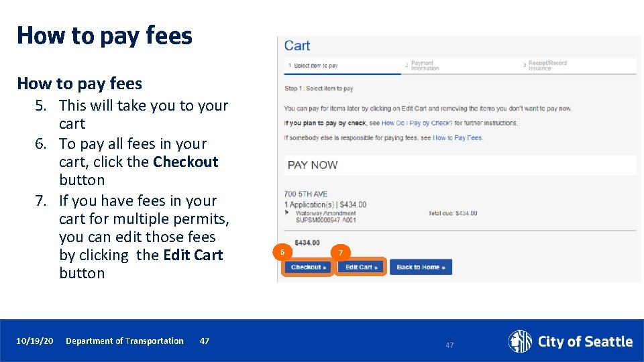The height and width of the screenshot is (362, 644).
Task: Click the Total due $434.00 amount
Action: [x=453, y=213]
